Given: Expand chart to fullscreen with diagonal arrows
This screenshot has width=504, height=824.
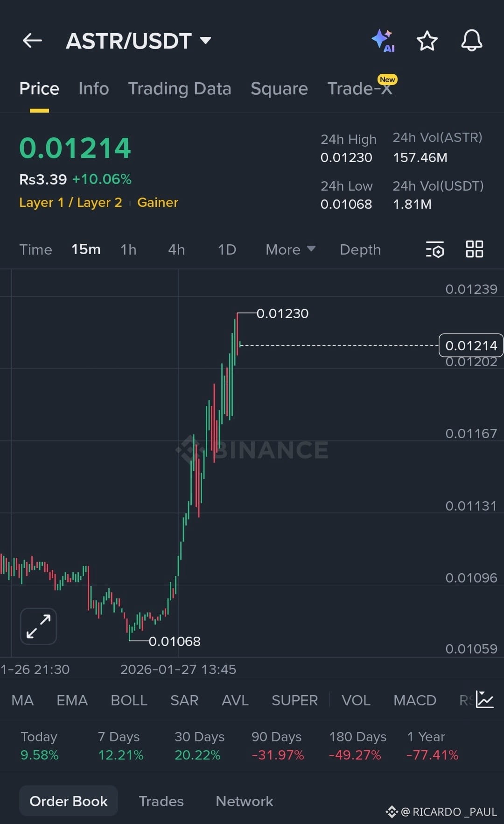Looking at the screenshot, I should pos(38,626).
